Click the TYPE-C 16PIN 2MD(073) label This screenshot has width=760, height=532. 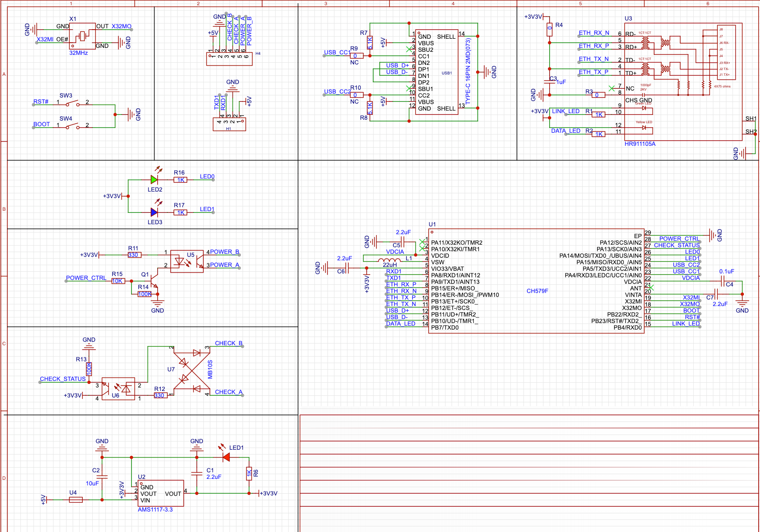click(x=468, y=71)
